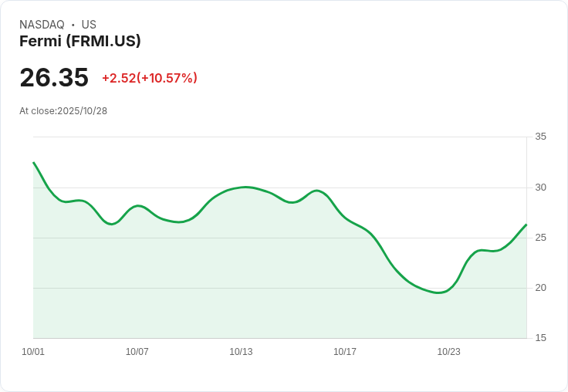The height and width of the screenshot is (392, 568).
Task: Select the 30 price axis label
Action: tap(541, 188)
